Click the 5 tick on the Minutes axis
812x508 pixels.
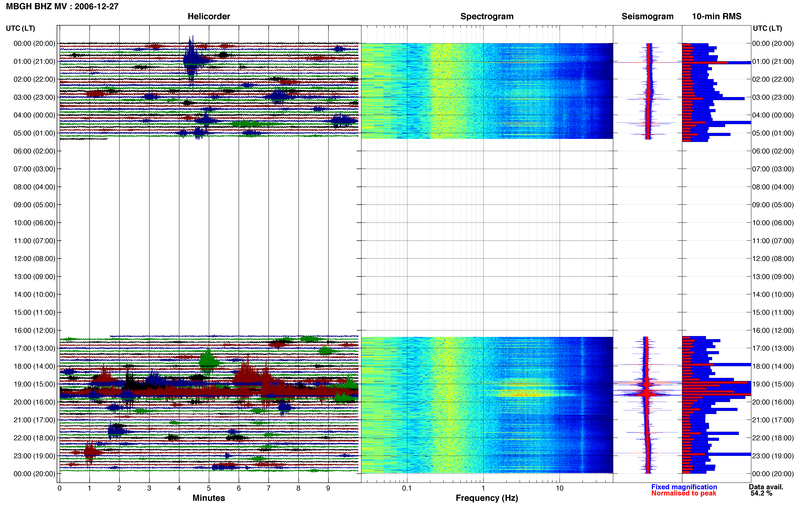(x=209, y=488)
